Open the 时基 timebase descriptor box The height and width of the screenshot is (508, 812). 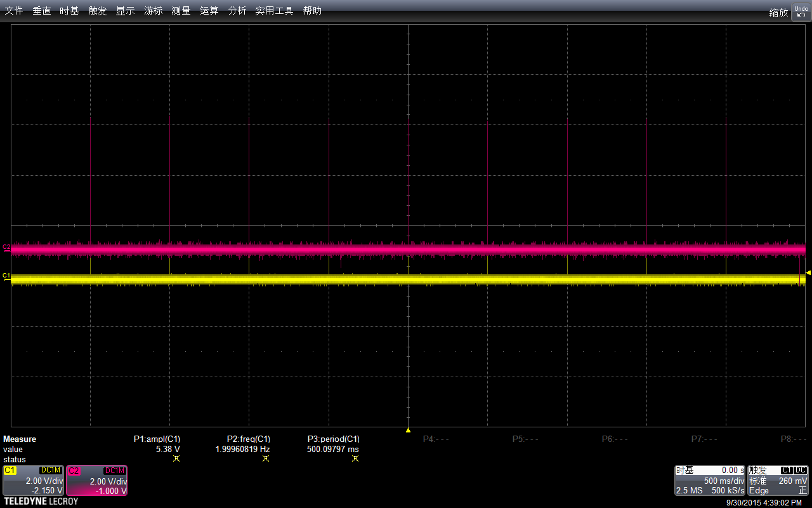click(710, 481)
